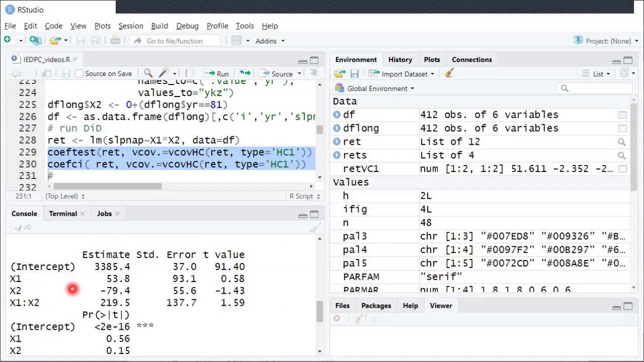Close the IEDPC_videos.R tab
Image resolution: width=644 pixels, height=362 pixels.
click(74, 59)
